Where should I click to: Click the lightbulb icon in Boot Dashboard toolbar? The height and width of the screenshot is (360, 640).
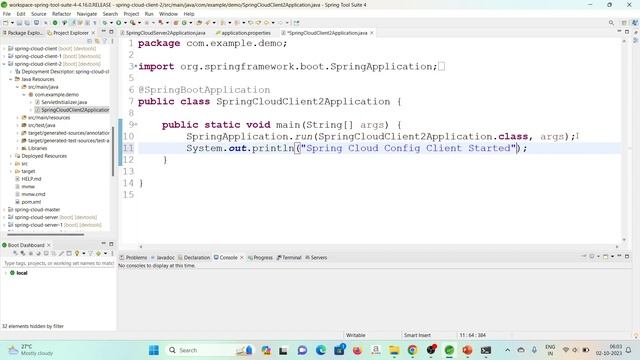(77, 253)
